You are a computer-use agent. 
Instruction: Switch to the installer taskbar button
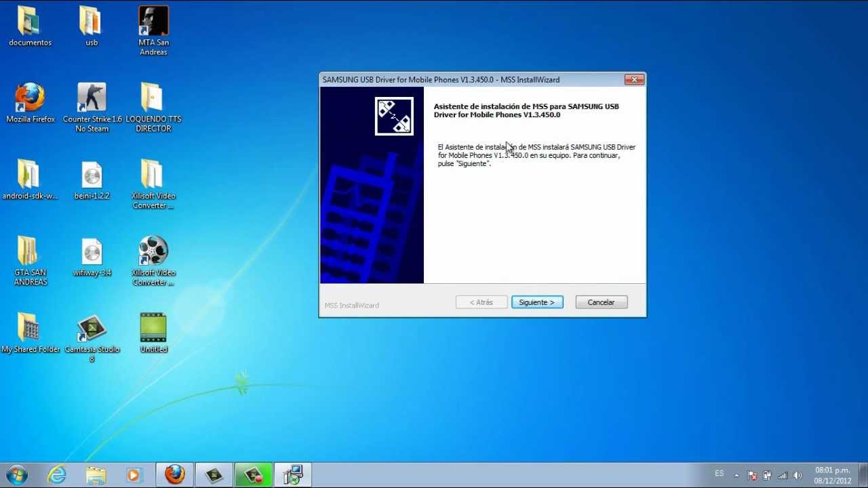pos(293,475)
